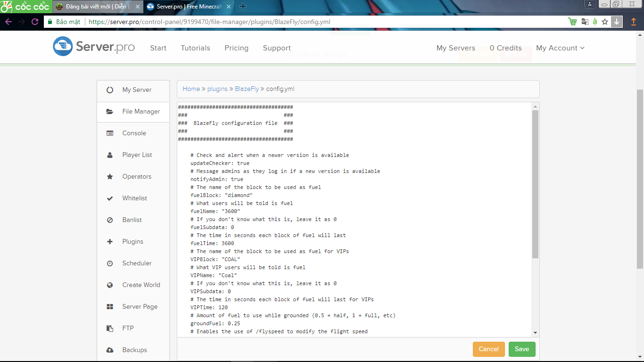The image size is (644, 362).
Task: Open Create World in sidebar
Action: click(x=133, y=285)
